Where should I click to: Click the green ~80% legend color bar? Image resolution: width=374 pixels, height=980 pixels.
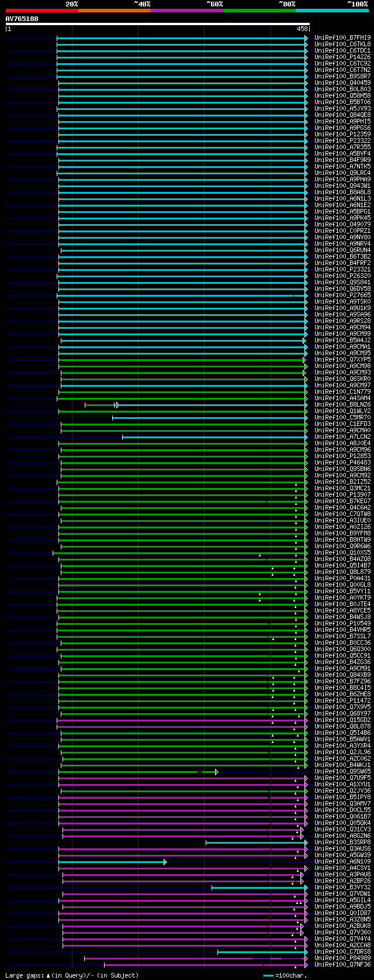(x=259, y=11)
